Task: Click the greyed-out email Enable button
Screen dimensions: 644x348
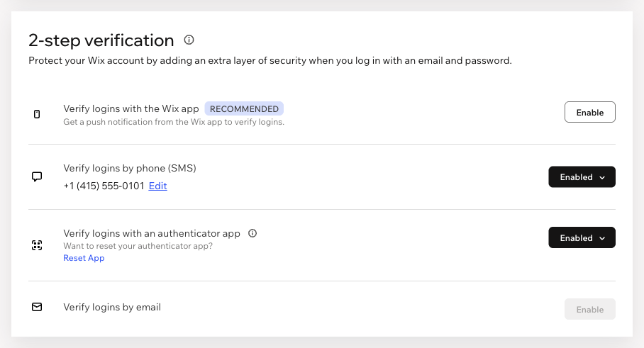Action: coord(590,309)
